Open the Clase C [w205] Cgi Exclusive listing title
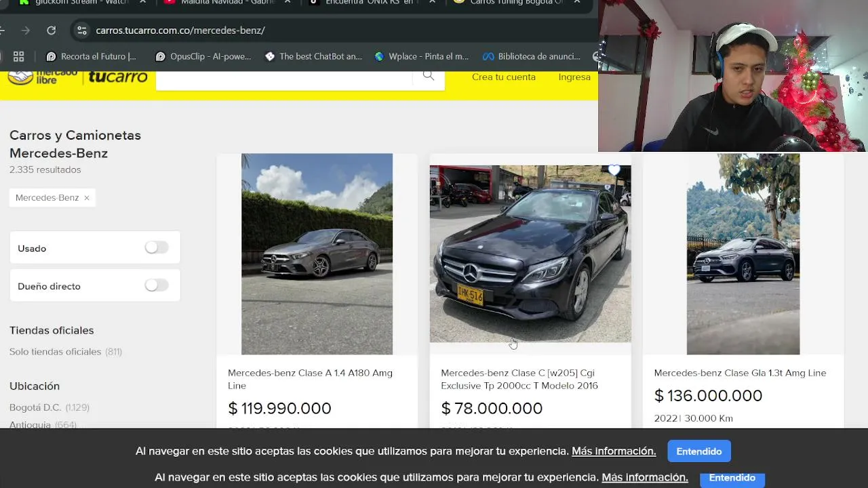This screenshot has width=868, height=488. pos(519,380)
